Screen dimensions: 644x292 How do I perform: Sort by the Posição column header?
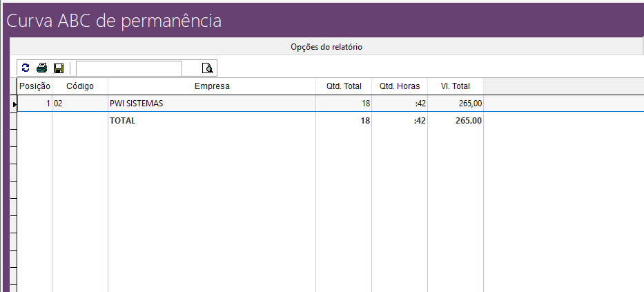click(x=35, y=86)
